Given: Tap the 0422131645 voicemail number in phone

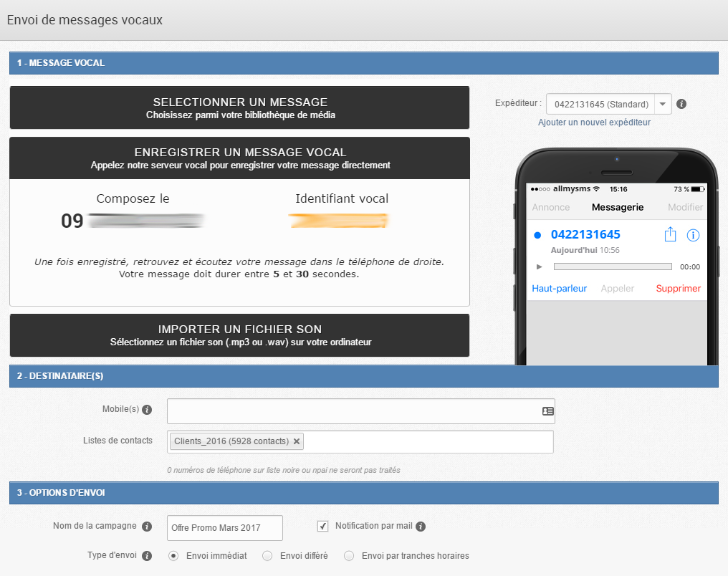Looking at the screenshot, I should [585, 234].
